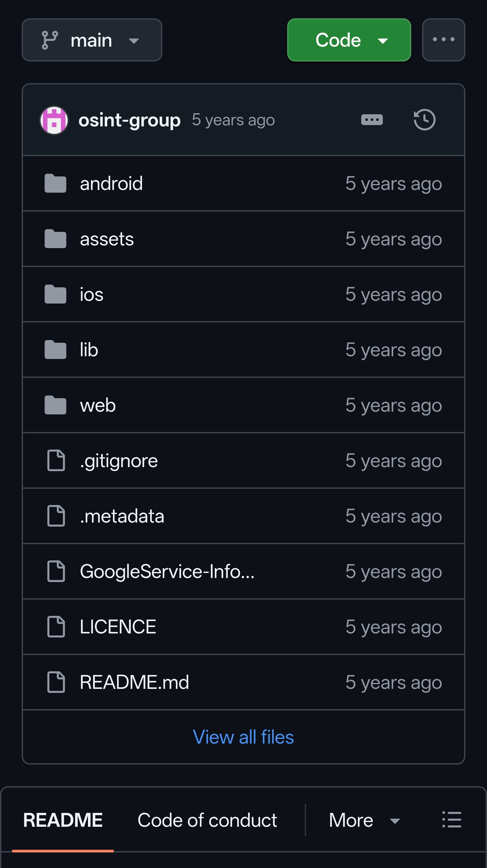487x868 pixels.
Task: Click the osint-group avatar image
Action: point(54,120)
